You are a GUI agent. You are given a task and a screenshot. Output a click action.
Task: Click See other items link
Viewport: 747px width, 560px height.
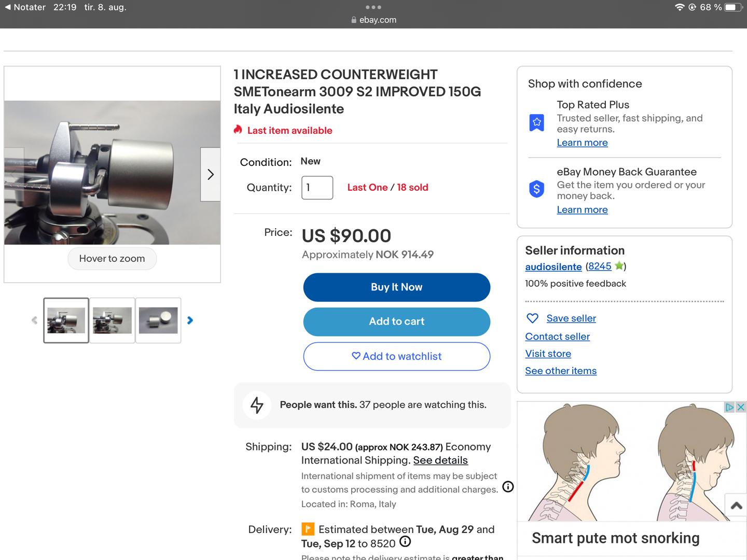561,371
